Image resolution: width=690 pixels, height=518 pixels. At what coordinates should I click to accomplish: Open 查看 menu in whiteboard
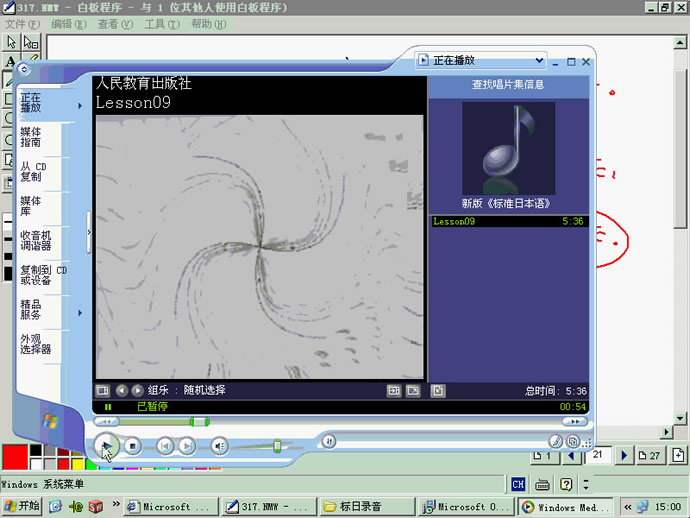coord(115,24)
